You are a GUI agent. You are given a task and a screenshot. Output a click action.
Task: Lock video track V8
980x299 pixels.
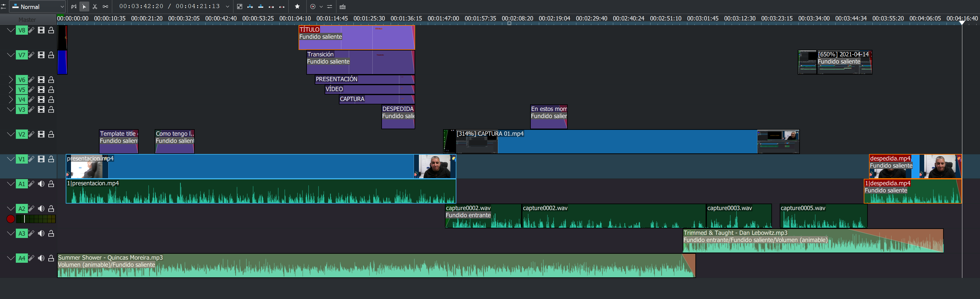[51, 30]
